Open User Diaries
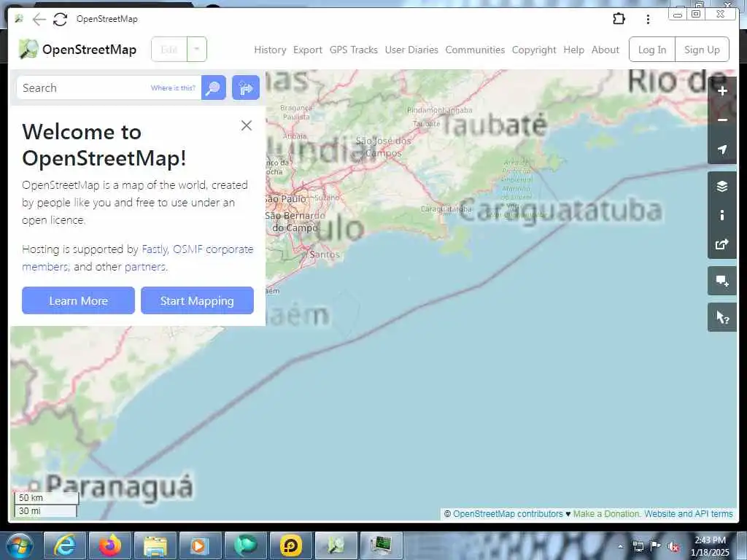747x560 pixels. (411, 50)
